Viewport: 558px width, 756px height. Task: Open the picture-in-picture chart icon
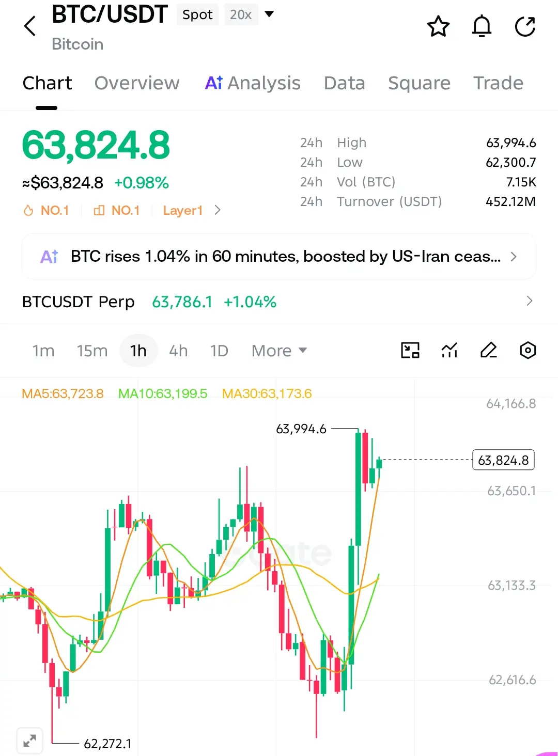point(410,350)
